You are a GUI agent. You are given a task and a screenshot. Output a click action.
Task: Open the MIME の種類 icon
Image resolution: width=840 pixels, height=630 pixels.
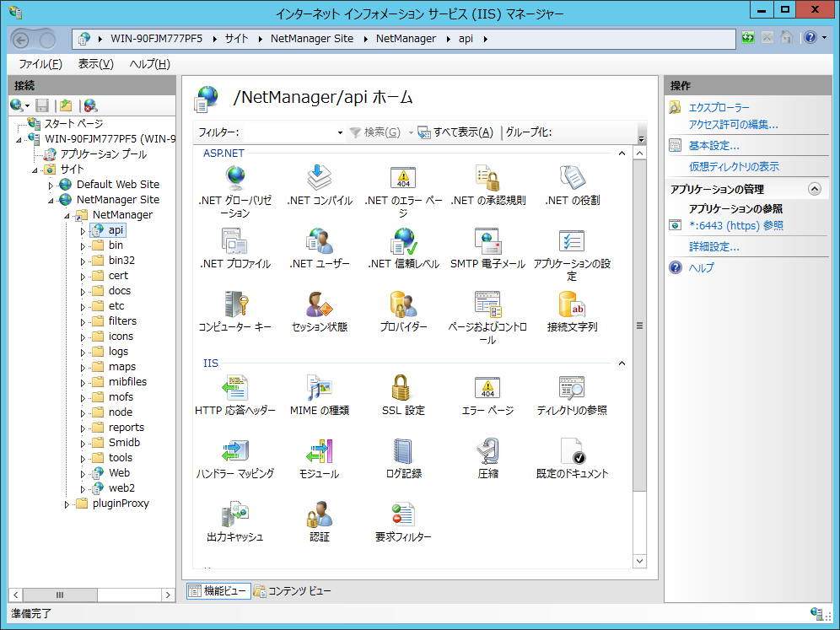(319, 390)
